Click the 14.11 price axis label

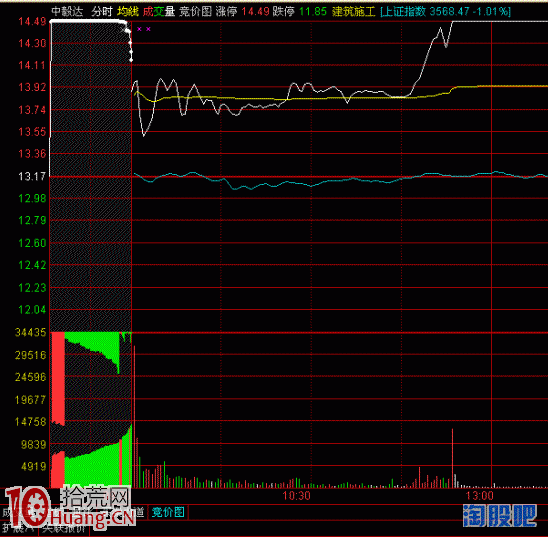[x=32, y=65]
